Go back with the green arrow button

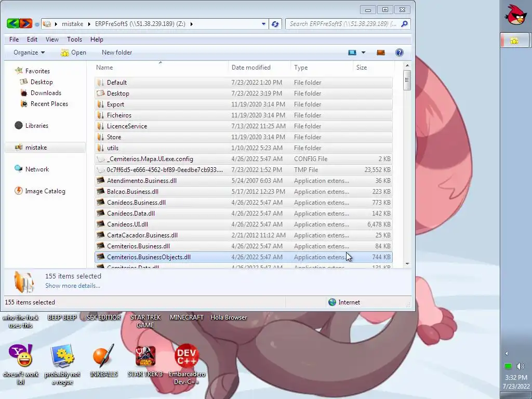(13, 24)
